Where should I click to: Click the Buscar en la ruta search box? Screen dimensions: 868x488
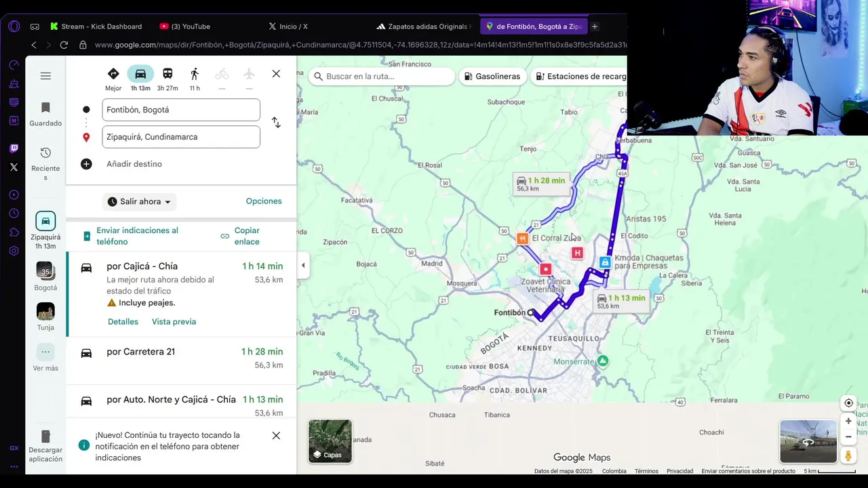pos(381,77)
